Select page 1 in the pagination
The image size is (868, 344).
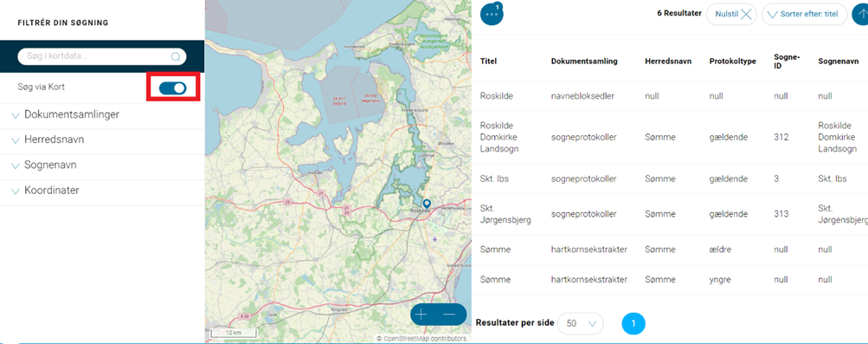pos(633,323)
